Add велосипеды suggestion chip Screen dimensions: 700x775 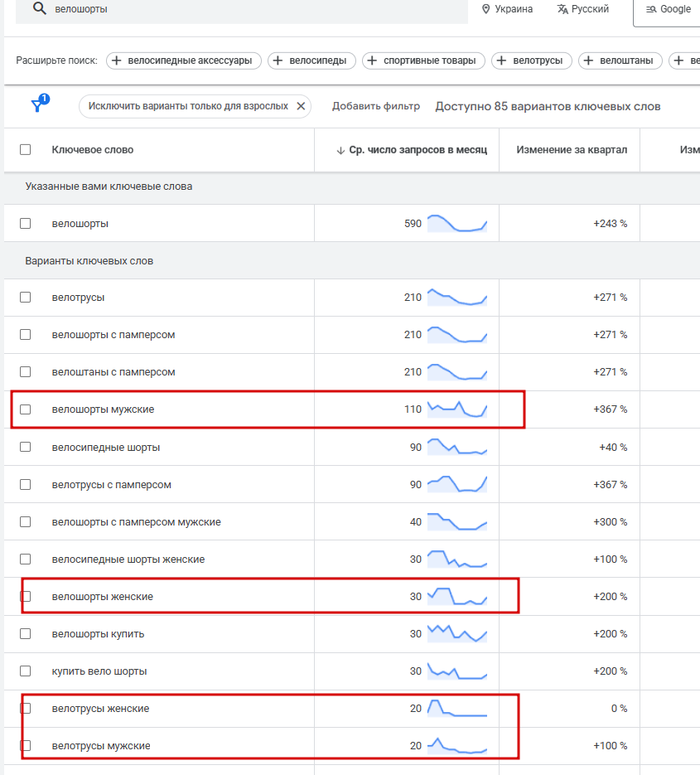(x=313, y=61)
